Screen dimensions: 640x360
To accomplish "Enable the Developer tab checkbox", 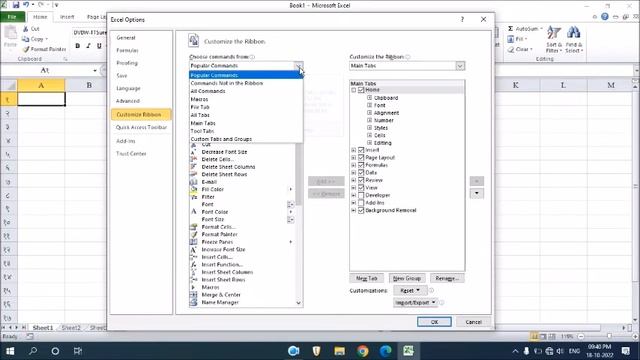I will (x=361, y=195).
